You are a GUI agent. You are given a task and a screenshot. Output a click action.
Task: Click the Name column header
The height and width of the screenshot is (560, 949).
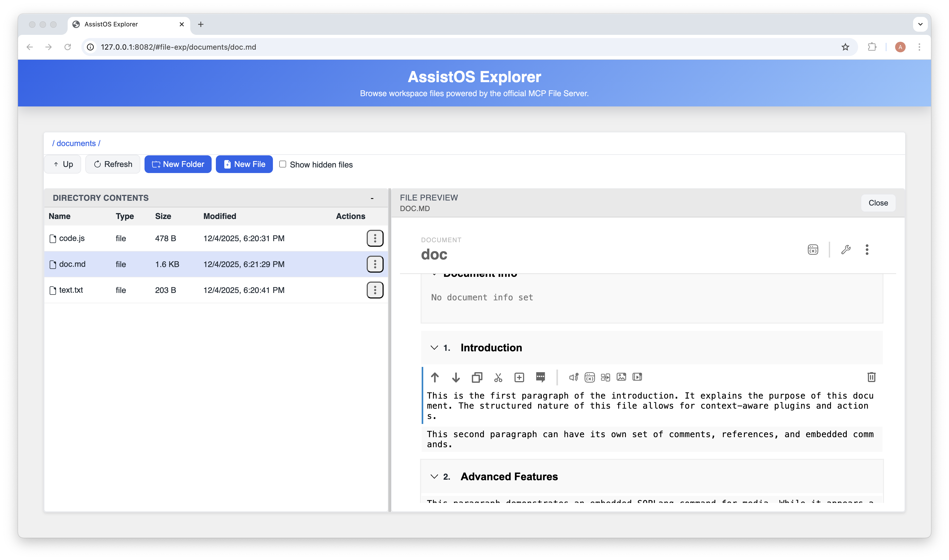coord(59,216)
